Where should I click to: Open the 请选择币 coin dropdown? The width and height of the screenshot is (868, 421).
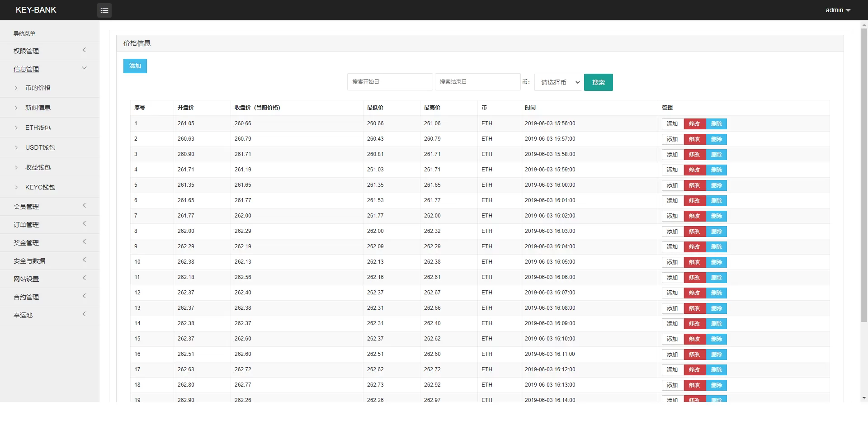pyautogui.click(x=558, y=82)
